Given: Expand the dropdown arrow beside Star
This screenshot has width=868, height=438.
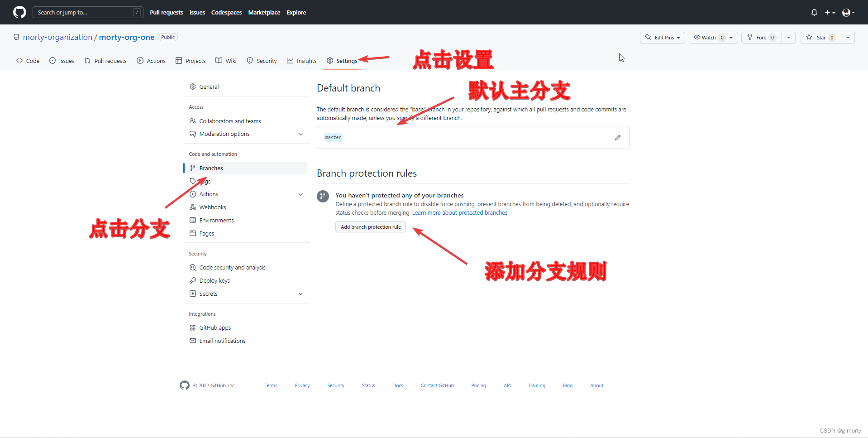Looking at the screenshot, I should coord(848,38).
